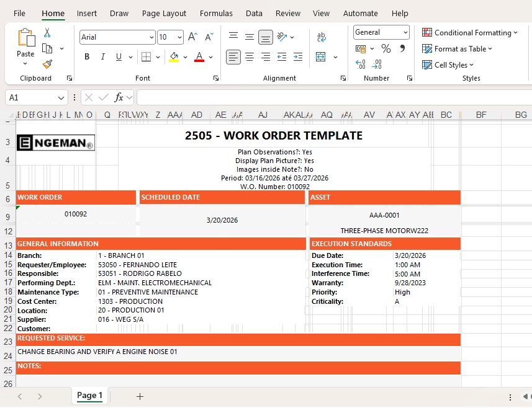Screen dimensions: 532x408
Task: Apply Percent Style number format
Action: point(386,48)
